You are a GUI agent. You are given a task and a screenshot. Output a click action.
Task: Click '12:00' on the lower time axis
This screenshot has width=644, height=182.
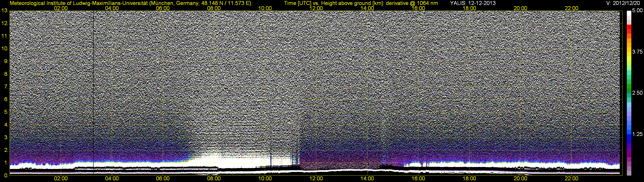(x=316, y=179)
